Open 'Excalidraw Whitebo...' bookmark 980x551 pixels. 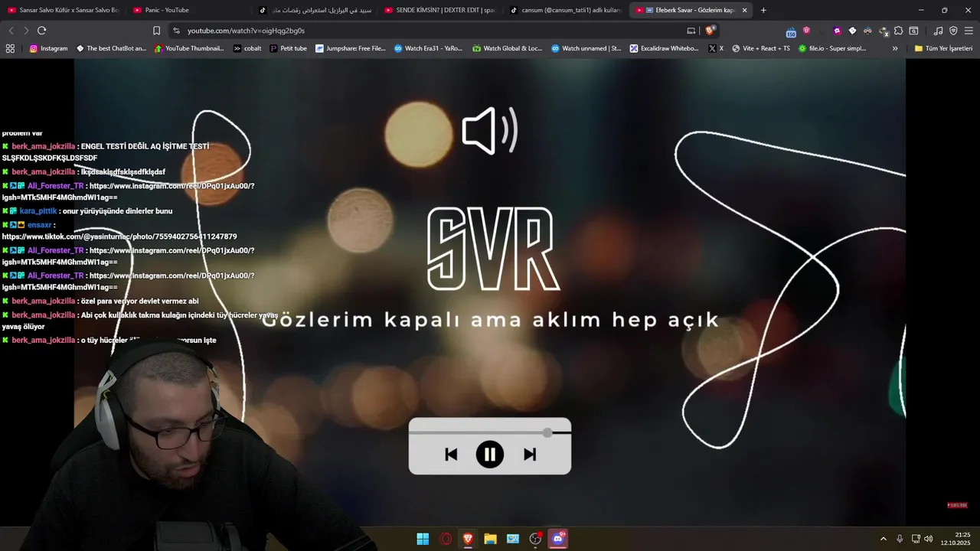[x=664, y=48]
